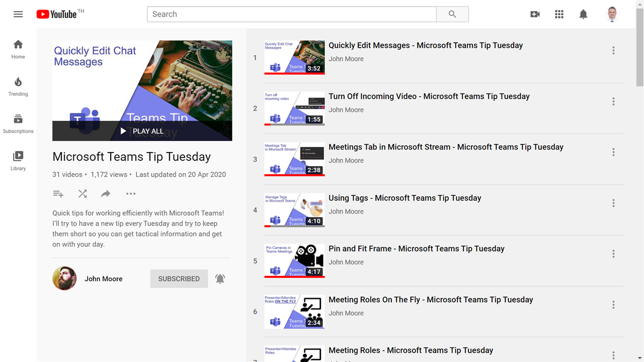Screen dimensions: 644x362
Task: Open John Moore channel avatar
Action: 64,278
